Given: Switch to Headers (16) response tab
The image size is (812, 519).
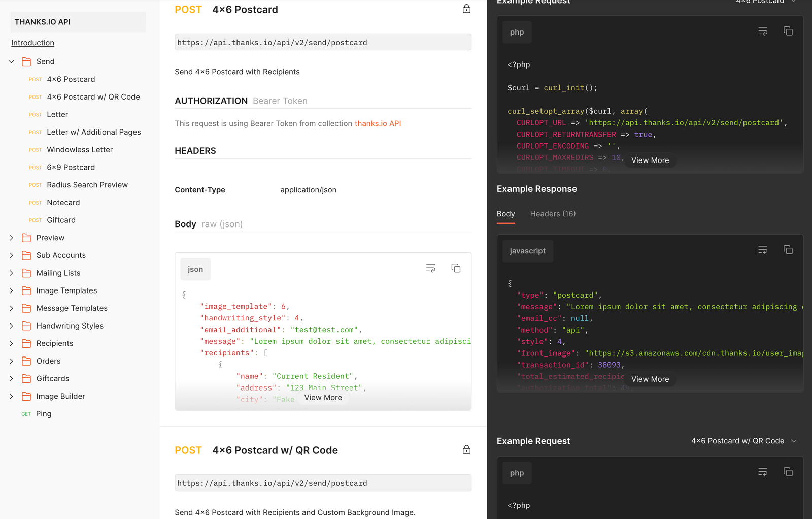Looking at the screenshot, I should pos(553,214).
